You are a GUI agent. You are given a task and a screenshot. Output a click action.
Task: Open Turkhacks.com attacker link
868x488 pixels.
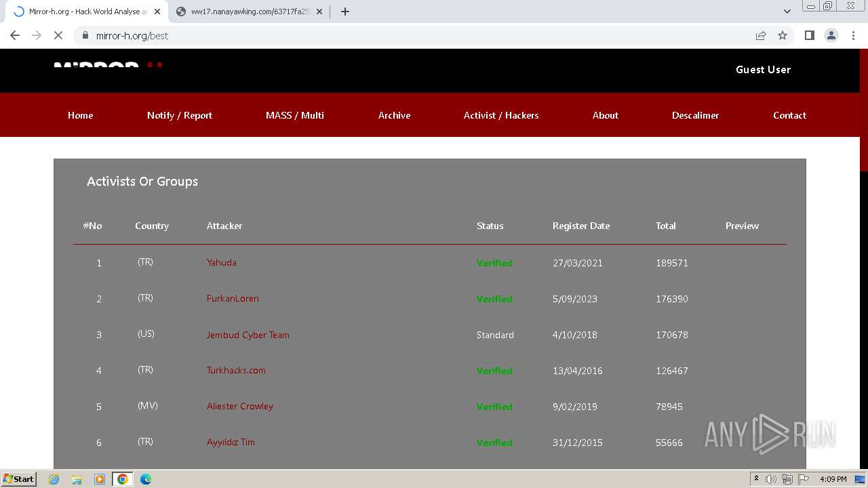(x=236, y=370)
